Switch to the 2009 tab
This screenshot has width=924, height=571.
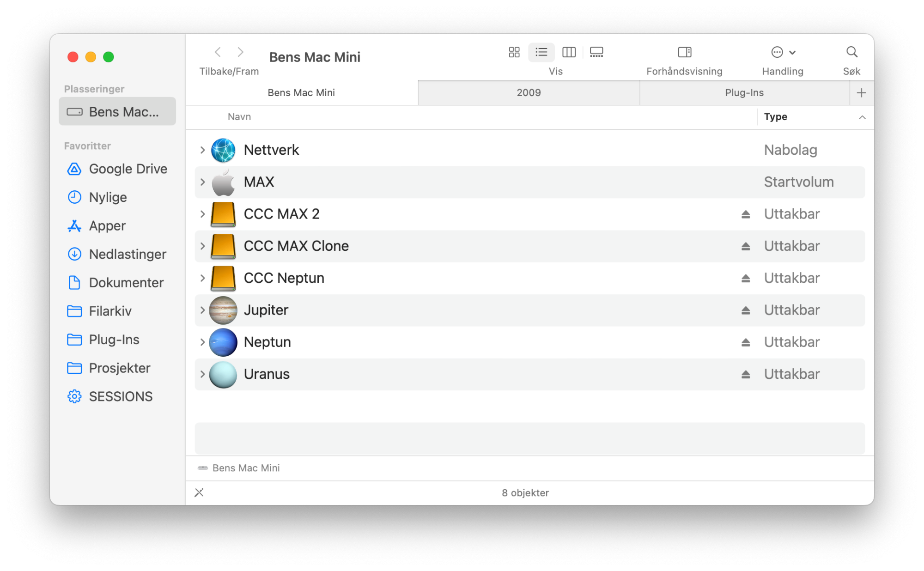(529, 93)
